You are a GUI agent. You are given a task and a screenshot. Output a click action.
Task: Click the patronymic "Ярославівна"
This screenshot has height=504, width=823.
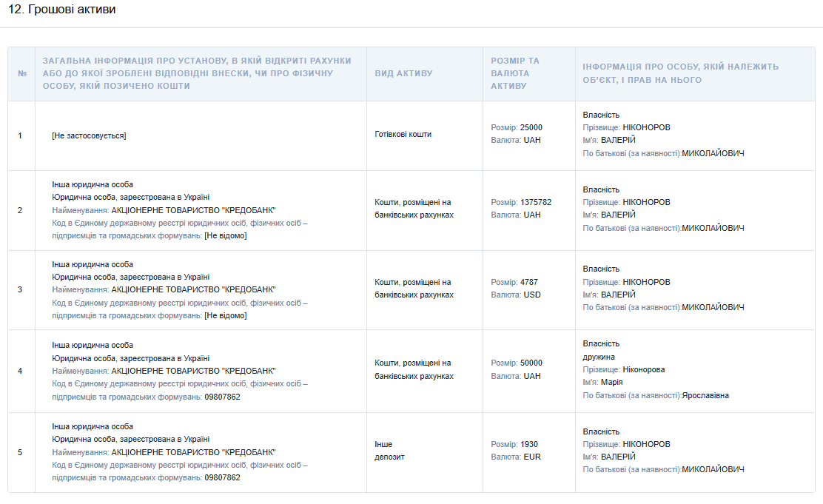click(x=705, y=395)
